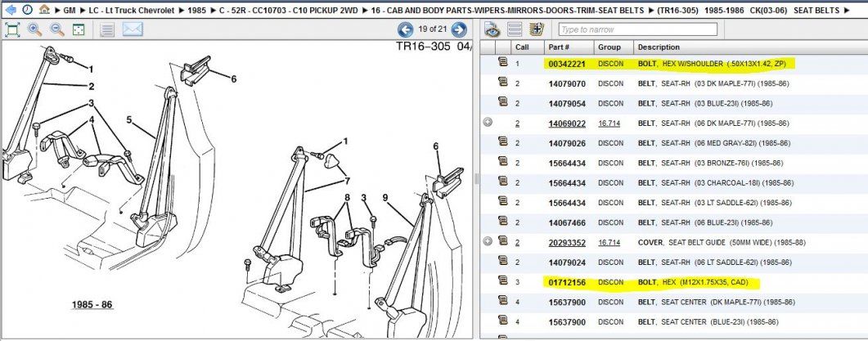Screen dimensions: 868x341
Task: Click the blue back arrow in the breadcrumb bar
Action: tap(10, 10)
